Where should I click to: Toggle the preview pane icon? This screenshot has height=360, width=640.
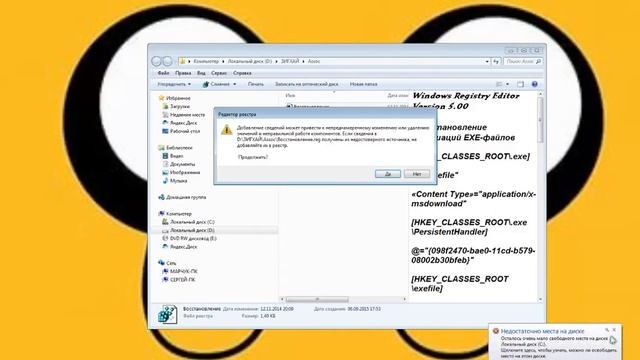coord(520,84)
